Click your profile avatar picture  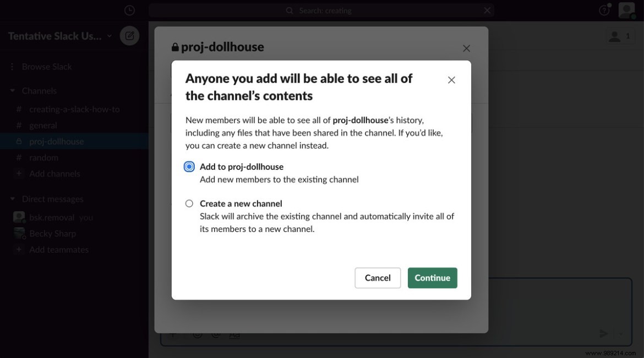click(x=626, y=9)
